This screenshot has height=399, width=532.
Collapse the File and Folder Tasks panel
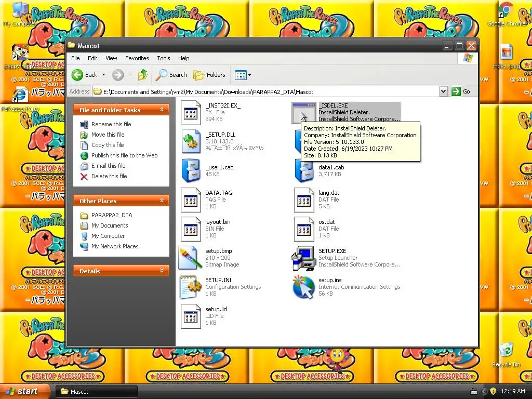pos(162,110)
